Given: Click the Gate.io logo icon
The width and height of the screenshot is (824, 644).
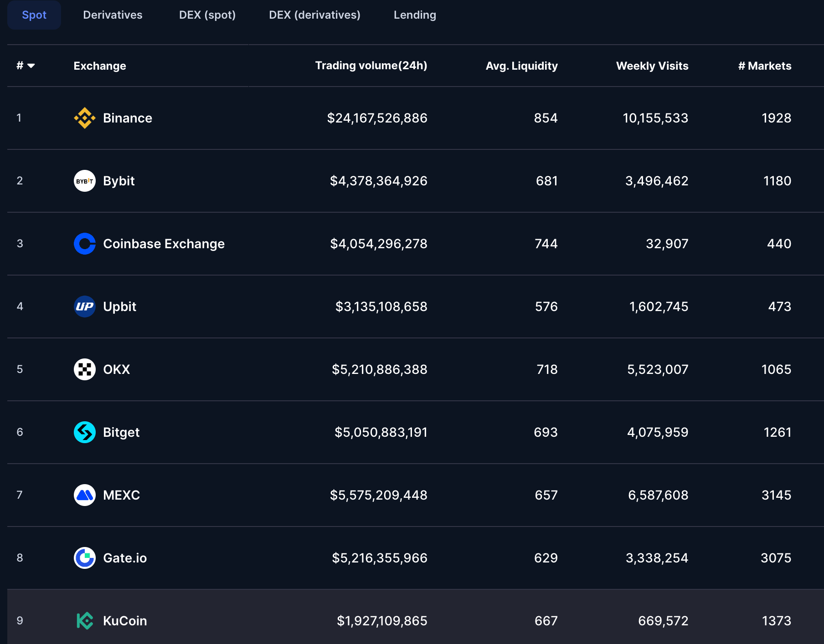Looking at the screenshot, I should (85, 558).
